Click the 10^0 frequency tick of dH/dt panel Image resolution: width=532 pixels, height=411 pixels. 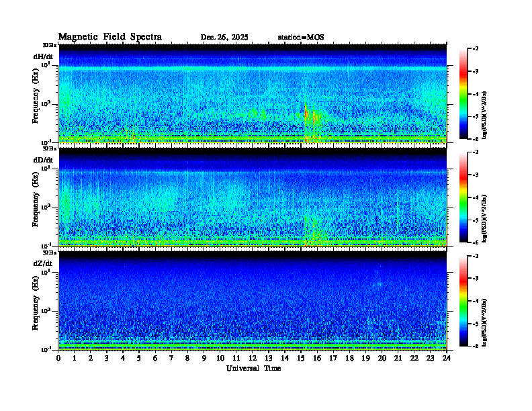pyautogui.click(x=46, y=103)
